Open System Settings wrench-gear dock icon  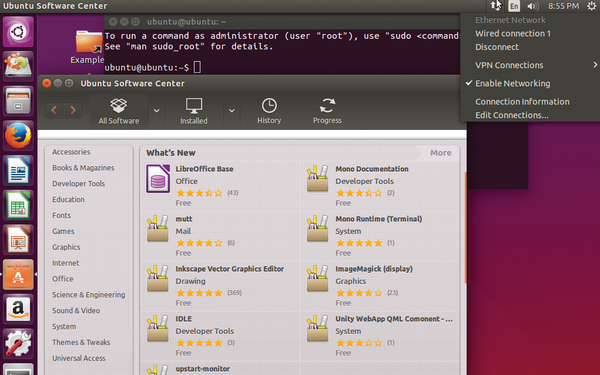(18, 344)
